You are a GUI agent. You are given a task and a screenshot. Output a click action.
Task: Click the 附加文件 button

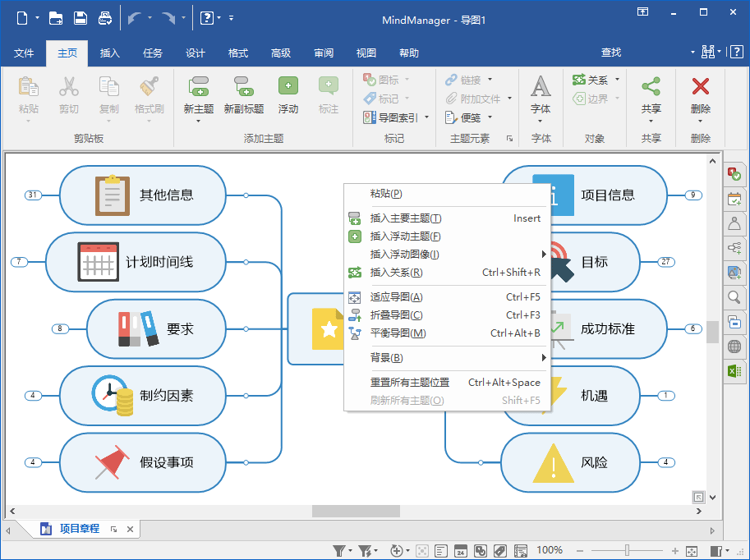tap(473, 99)
